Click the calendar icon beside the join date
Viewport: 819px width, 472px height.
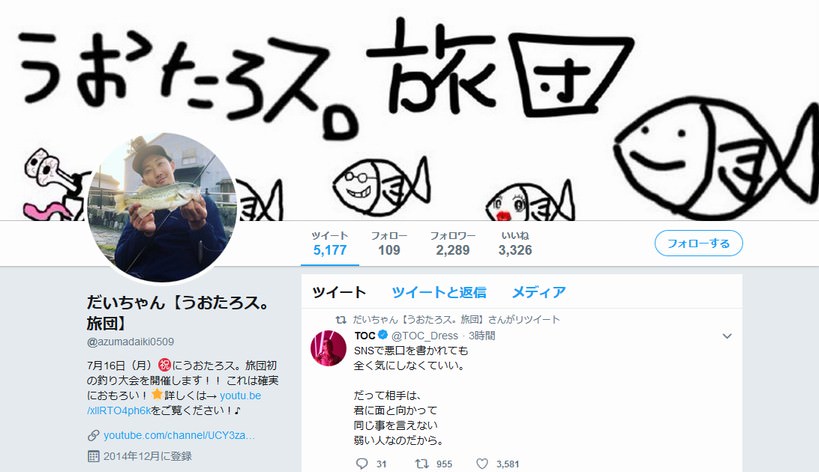point(93,456)
